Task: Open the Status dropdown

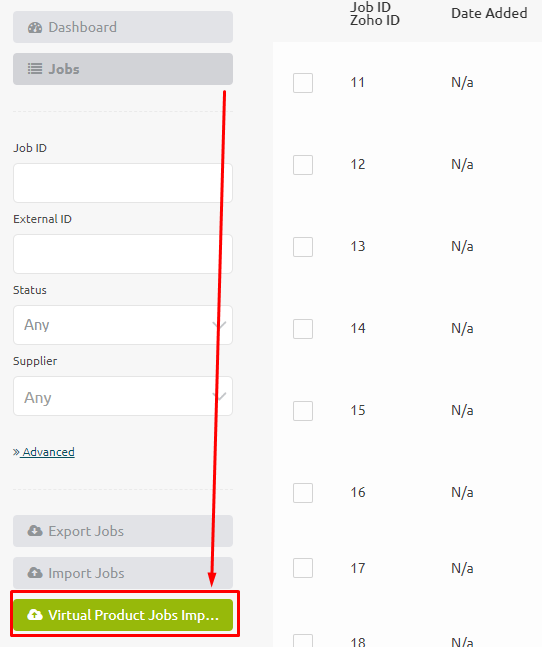Action: point(123,325)
